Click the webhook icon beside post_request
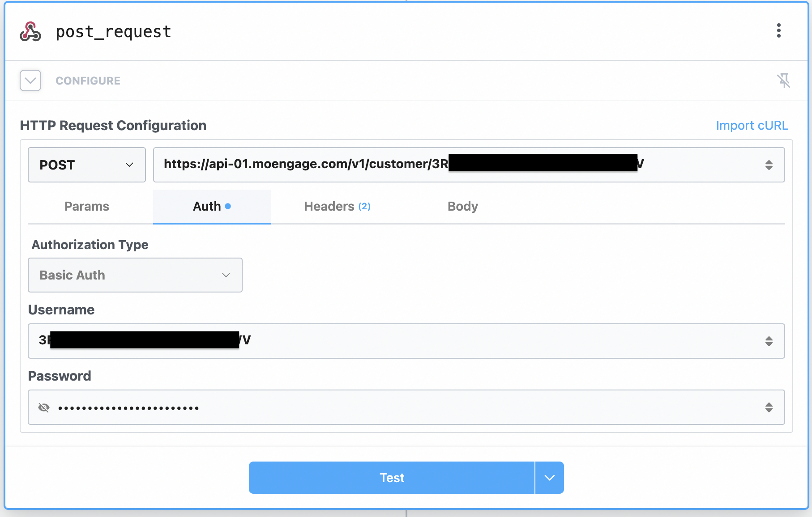Viewport: 812px width, 517px height. click(30, 32)
